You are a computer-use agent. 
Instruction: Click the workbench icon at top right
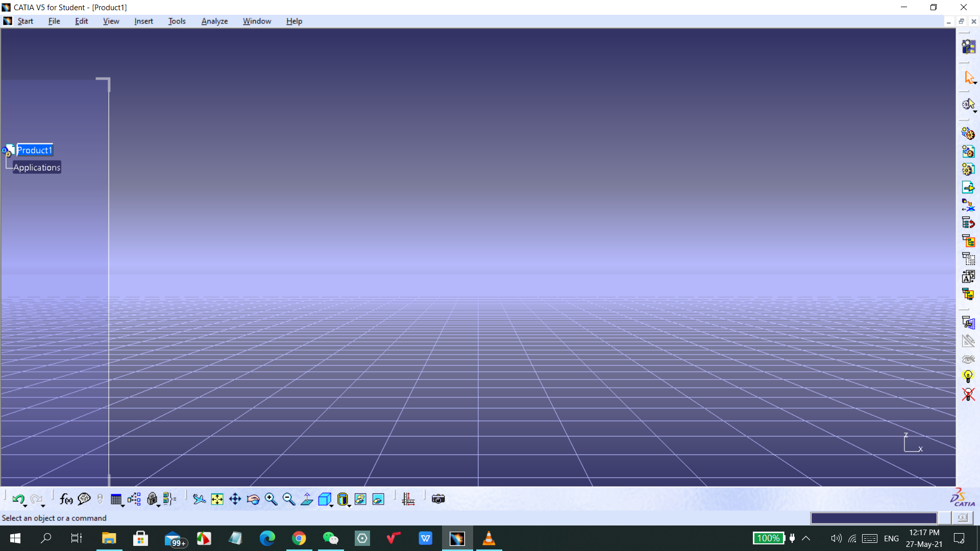tap(968, 47)
